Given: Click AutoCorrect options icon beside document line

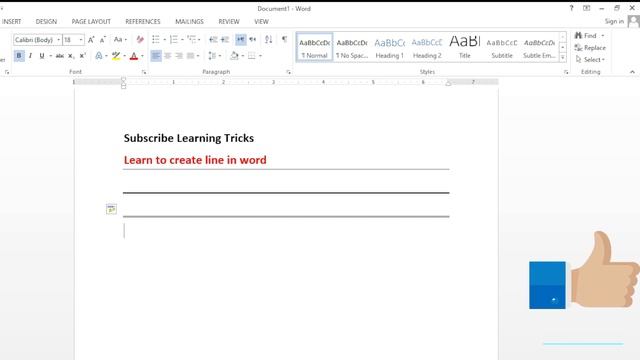Looking at the screenshot, I should pyautogui.click(x=111, y=209).
